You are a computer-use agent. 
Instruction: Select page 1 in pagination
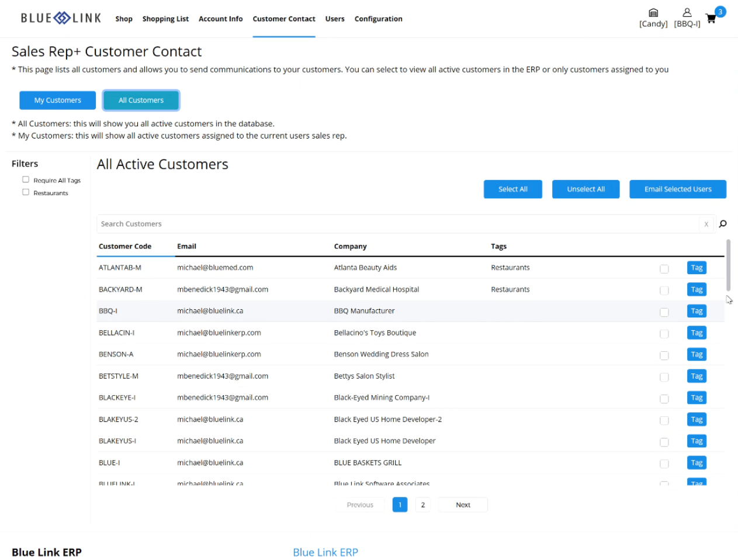pyautogui.click(x=400, y=504)
